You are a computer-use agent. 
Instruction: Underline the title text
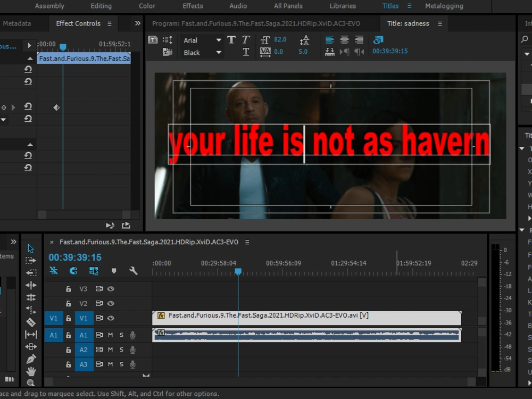point(246,52)
